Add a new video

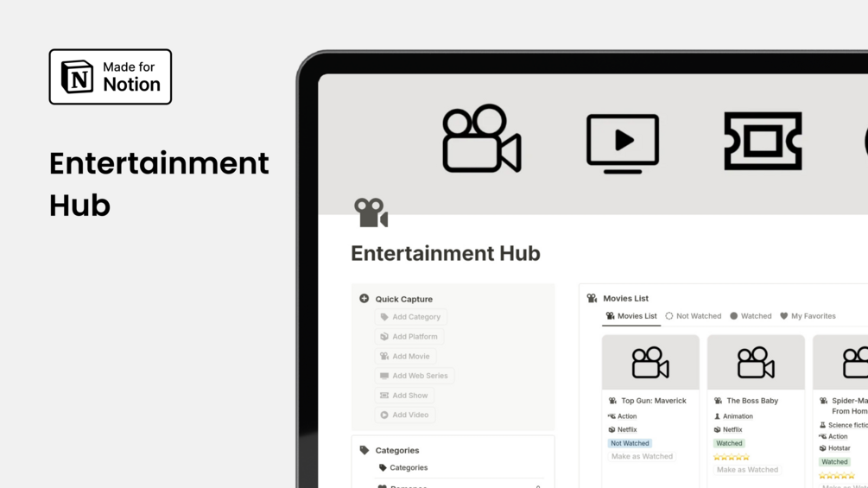click(x=405, y=415)
